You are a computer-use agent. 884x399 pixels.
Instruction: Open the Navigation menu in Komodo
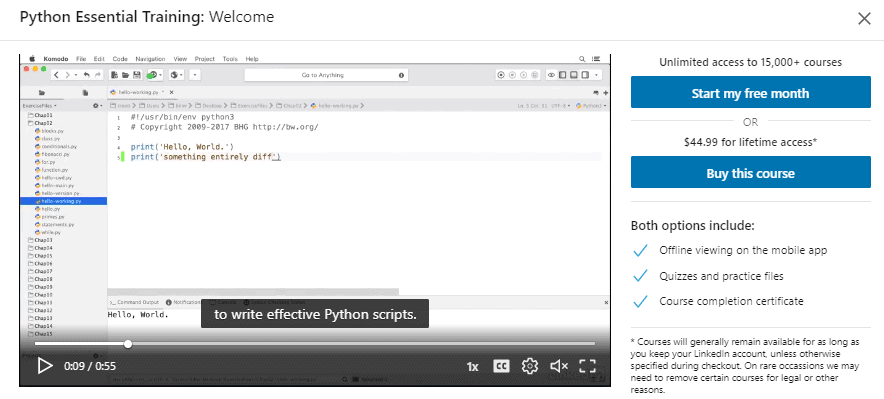pyautogui.click(x=151, y=59)
